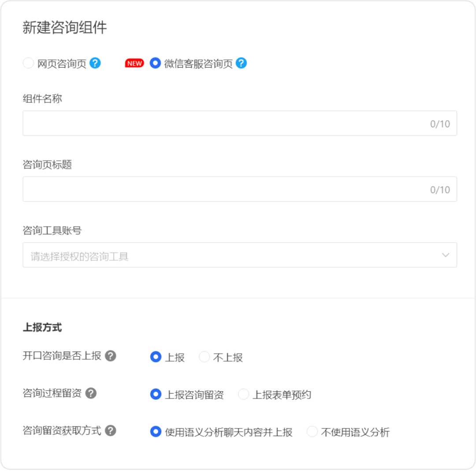Select 不使用语义分析 radio option
Image resolution: width=476 pixels, height=471 pixels.
tap(312, 431)
